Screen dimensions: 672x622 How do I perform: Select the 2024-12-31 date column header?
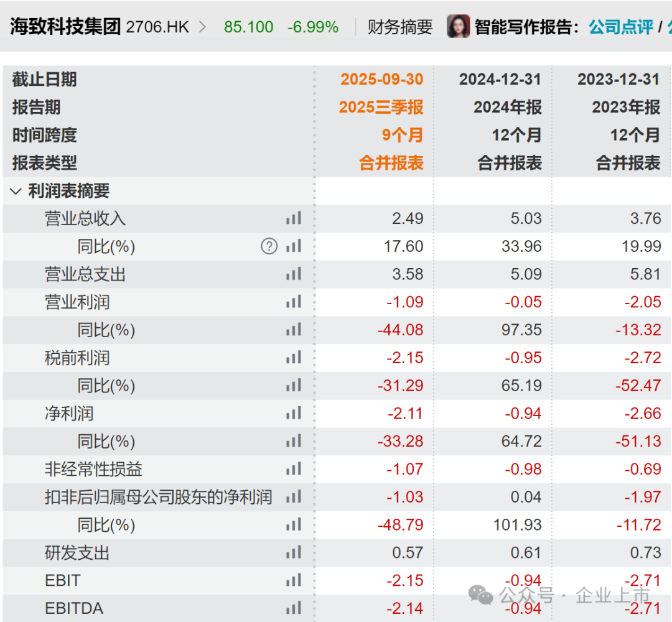pyautogui.click(x=500, y=79)
